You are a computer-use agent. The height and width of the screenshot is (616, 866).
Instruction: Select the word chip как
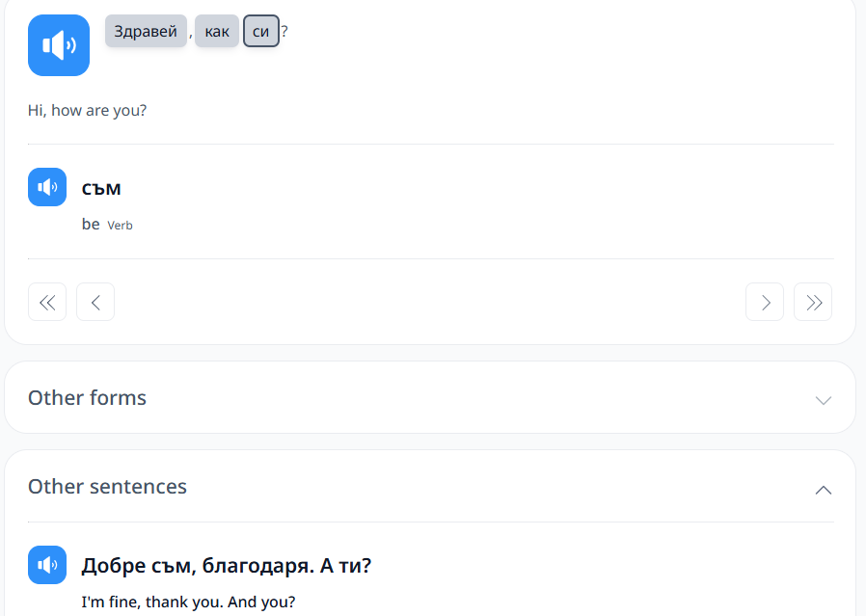pos(216,31)
